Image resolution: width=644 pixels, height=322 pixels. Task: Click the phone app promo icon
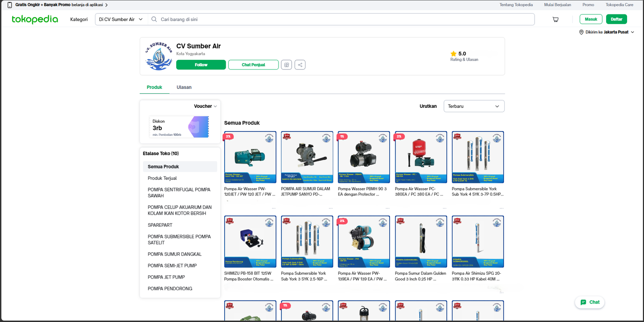10,5
